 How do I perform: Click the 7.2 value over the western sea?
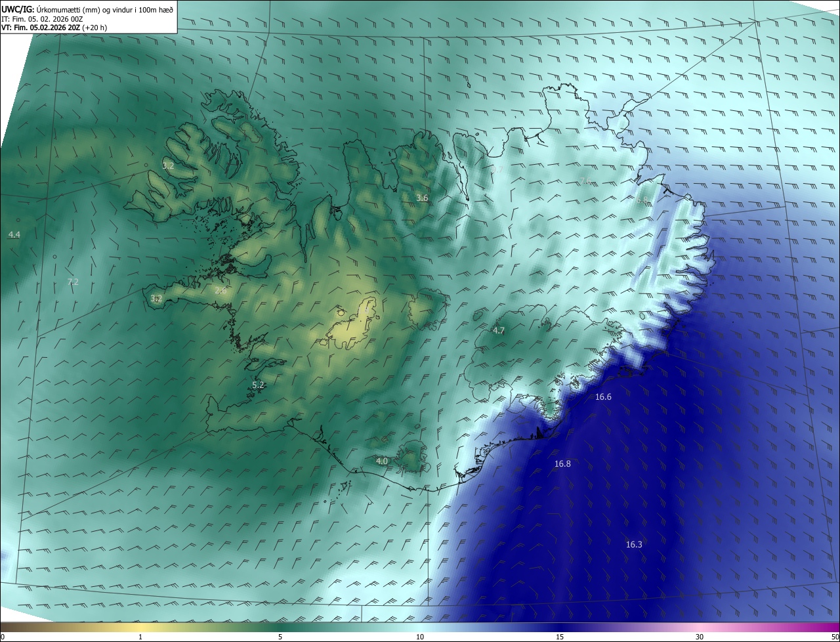[73, 282]
